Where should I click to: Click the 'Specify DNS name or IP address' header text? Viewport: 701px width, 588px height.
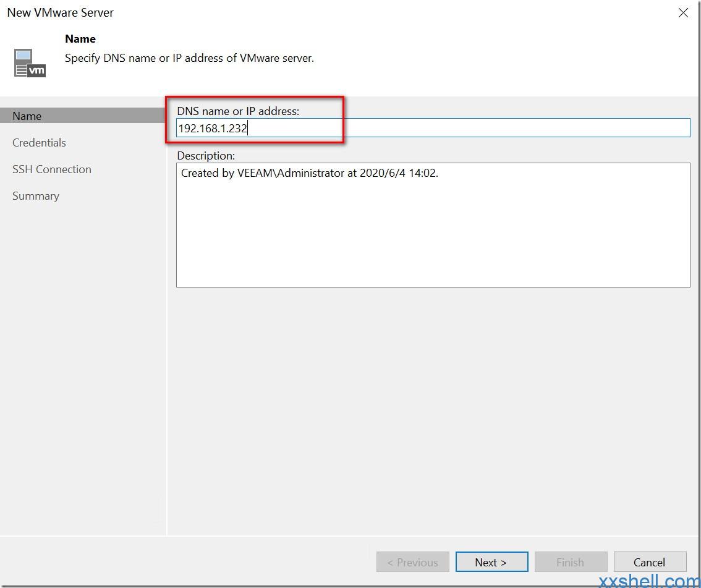[x=190, y=58]
